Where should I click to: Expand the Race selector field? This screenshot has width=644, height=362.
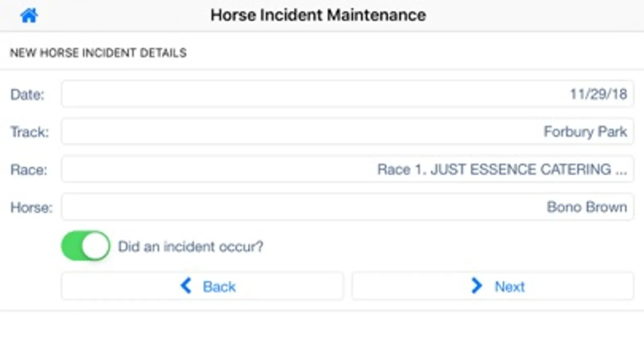tap(347, 169)
